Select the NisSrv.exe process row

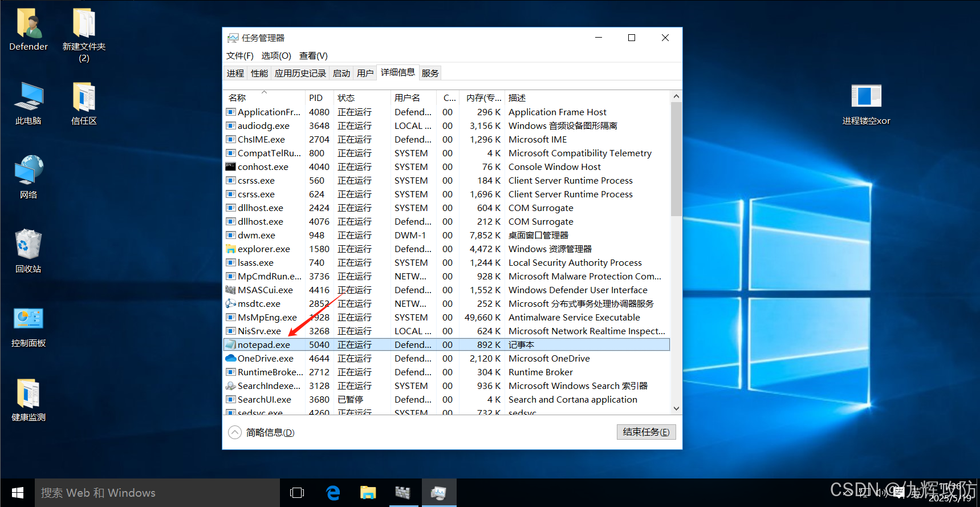point(446,331)
